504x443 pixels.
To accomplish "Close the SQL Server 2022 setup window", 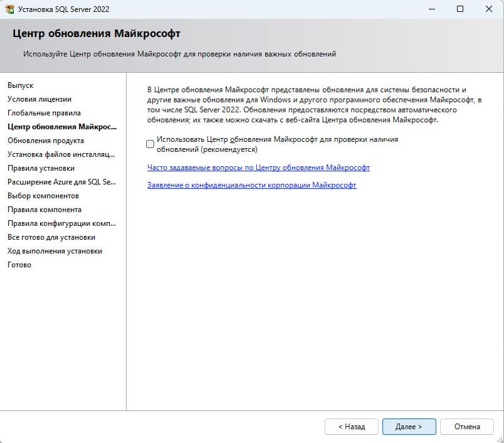I will tap(488, 9).
